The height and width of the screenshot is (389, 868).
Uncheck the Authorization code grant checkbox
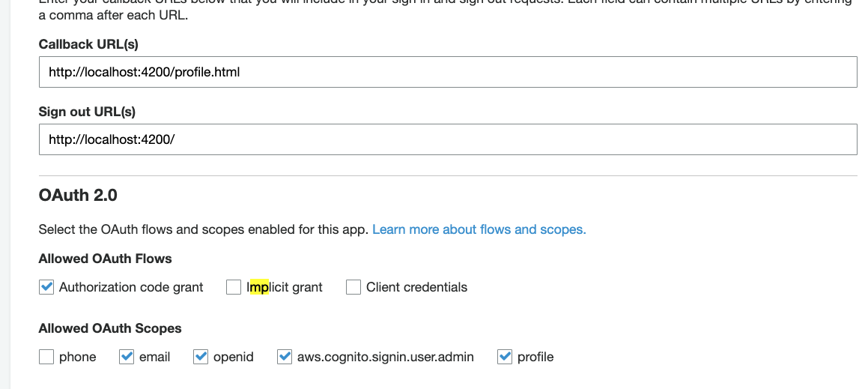coord(46,287)
